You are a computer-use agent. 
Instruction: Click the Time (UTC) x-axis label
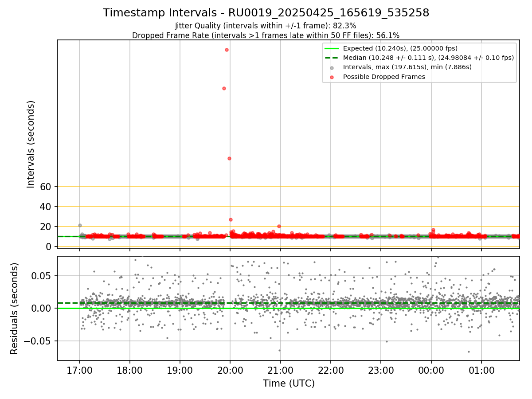coord(289,383)
